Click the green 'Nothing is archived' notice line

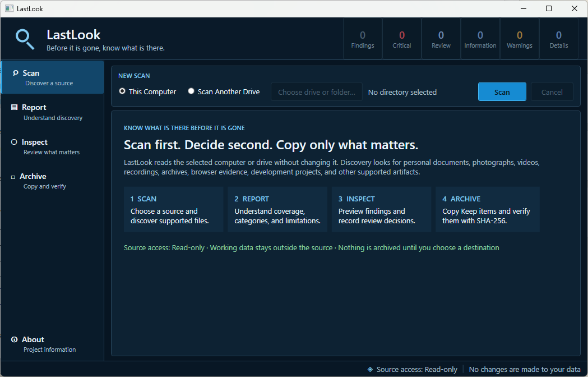(311, 247)
